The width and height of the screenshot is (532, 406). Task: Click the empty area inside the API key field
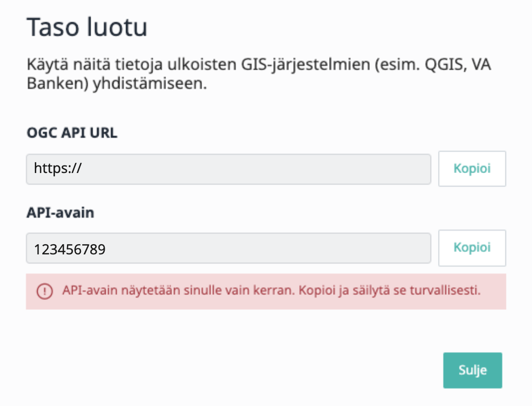click(x=268, y=248)
